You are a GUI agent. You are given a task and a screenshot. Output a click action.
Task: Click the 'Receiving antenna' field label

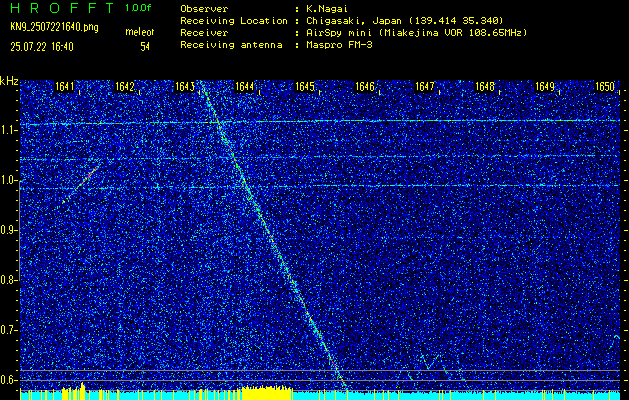point(231,45)
